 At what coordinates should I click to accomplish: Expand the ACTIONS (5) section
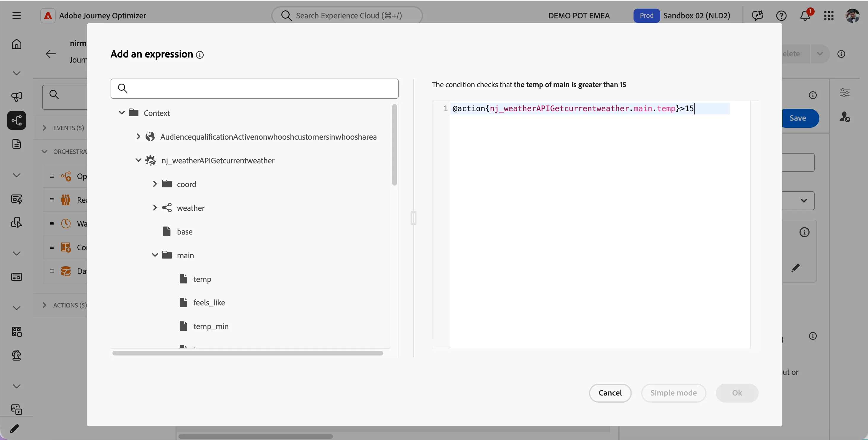[44, 305]
